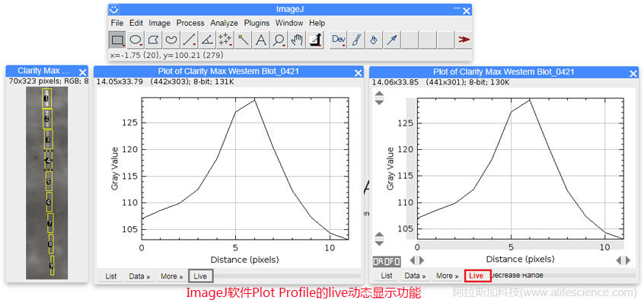Select the Text tool

tap(261, 40)
